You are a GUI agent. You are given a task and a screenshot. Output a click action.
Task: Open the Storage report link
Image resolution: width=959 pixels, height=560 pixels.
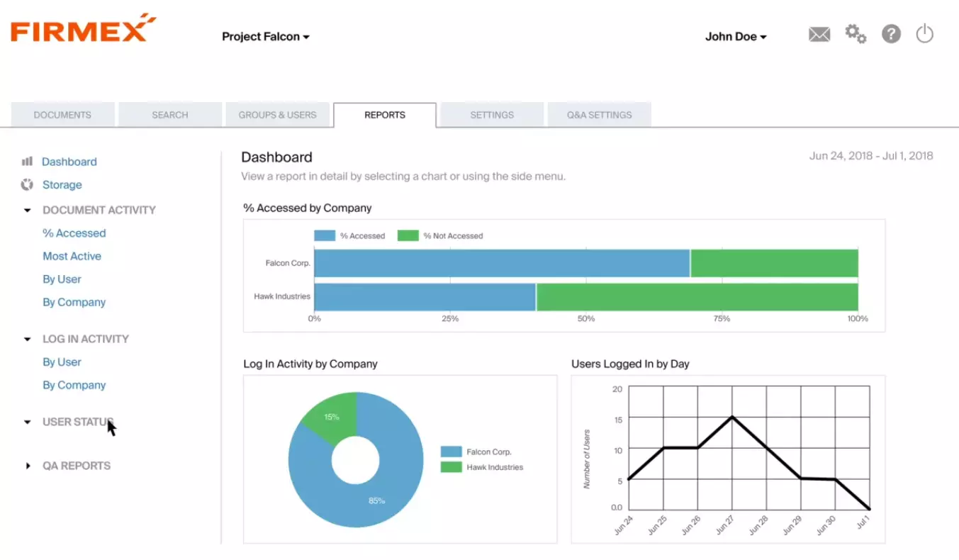tap(62, 185)
